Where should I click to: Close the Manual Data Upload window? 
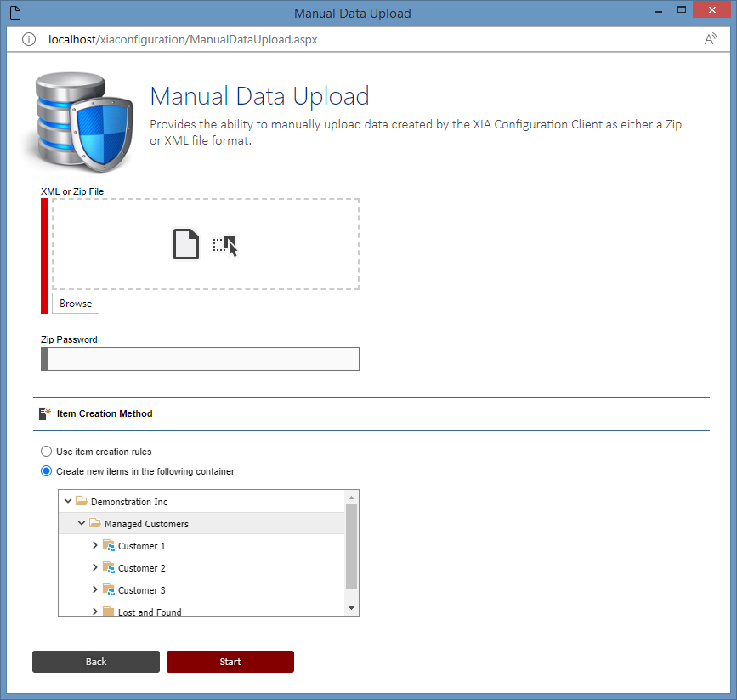(x=711, y=10)
